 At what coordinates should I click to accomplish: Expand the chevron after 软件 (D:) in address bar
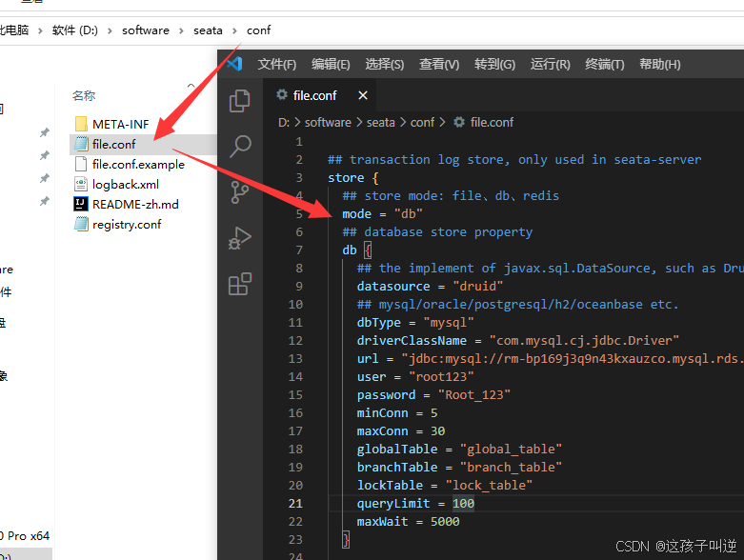pos(111,30)
